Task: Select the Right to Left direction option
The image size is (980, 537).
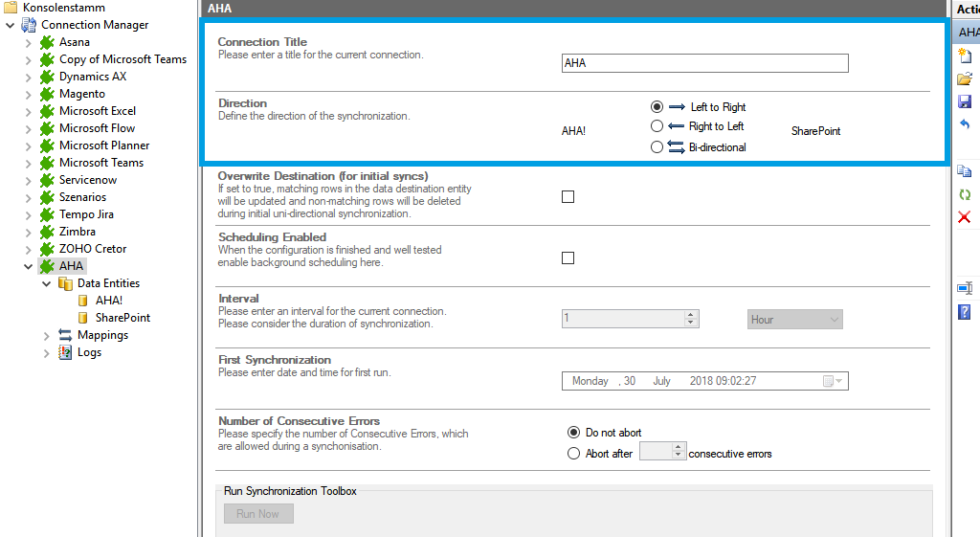Action: [657, 126]
